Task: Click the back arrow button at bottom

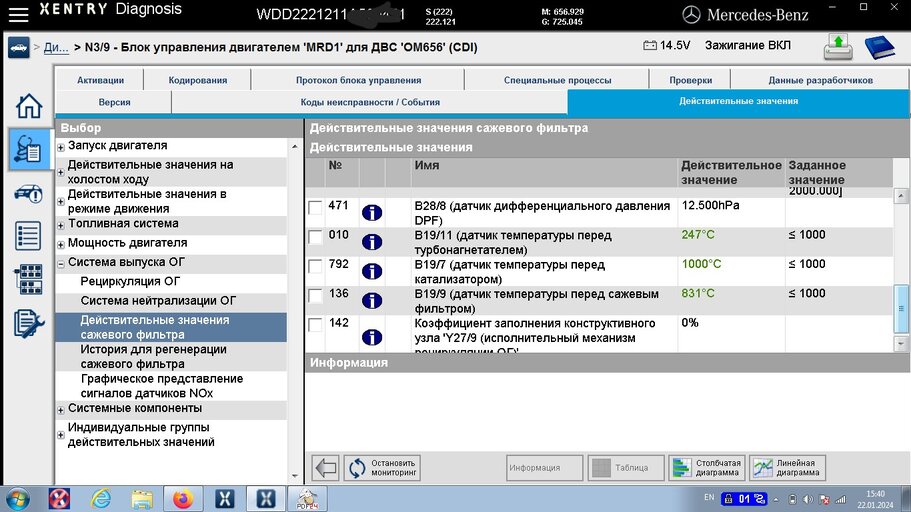Action: (x=326, y=467)
